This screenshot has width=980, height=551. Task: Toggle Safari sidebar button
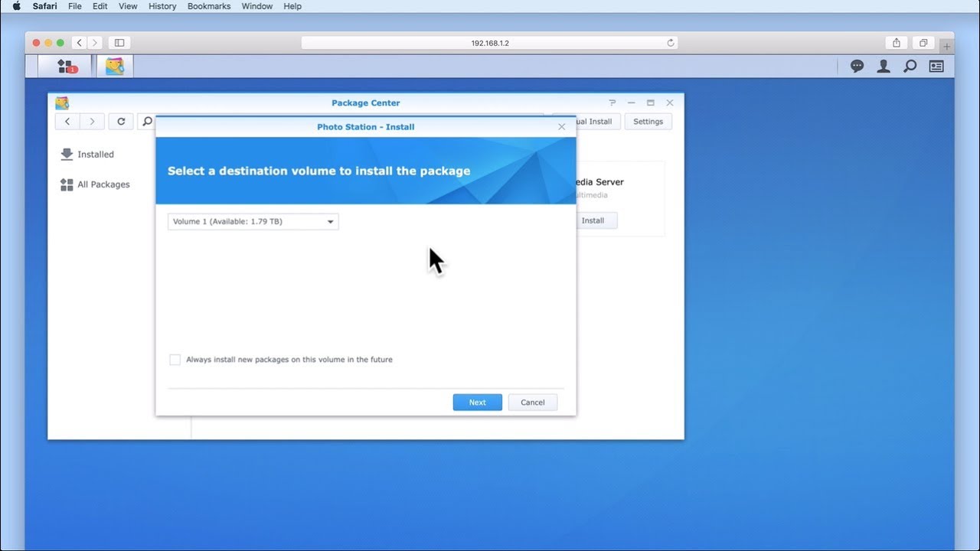pos(119,43)
